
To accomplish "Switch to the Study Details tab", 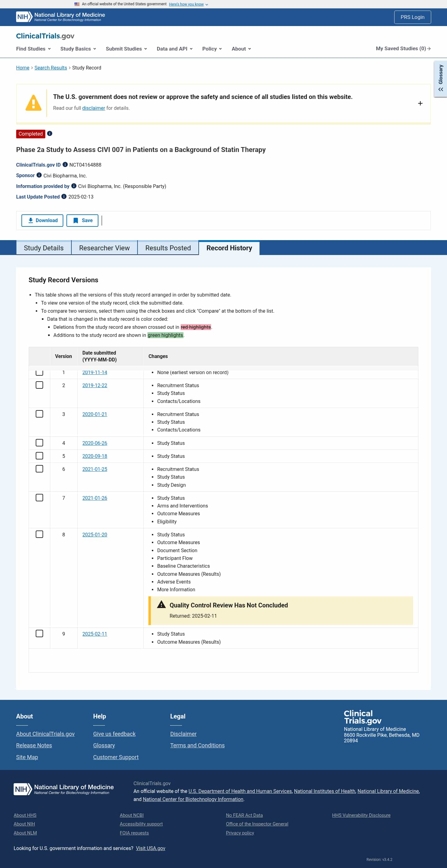I will point(43,248).
